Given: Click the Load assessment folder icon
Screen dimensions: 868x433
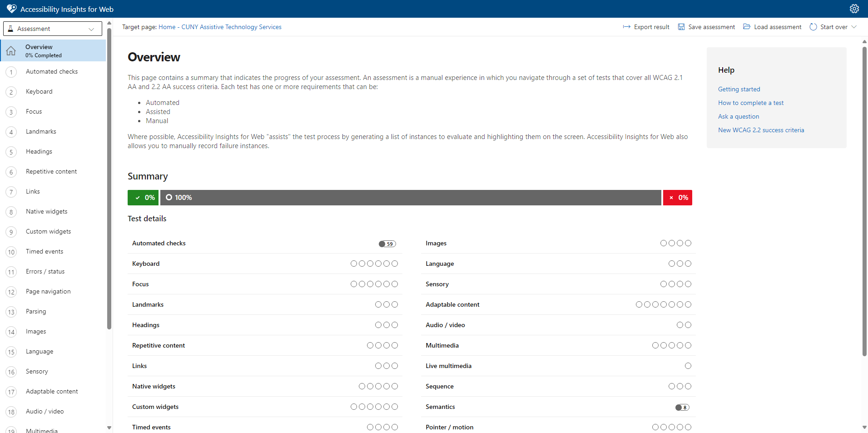Looking at the screenshot, I should 746,26.
